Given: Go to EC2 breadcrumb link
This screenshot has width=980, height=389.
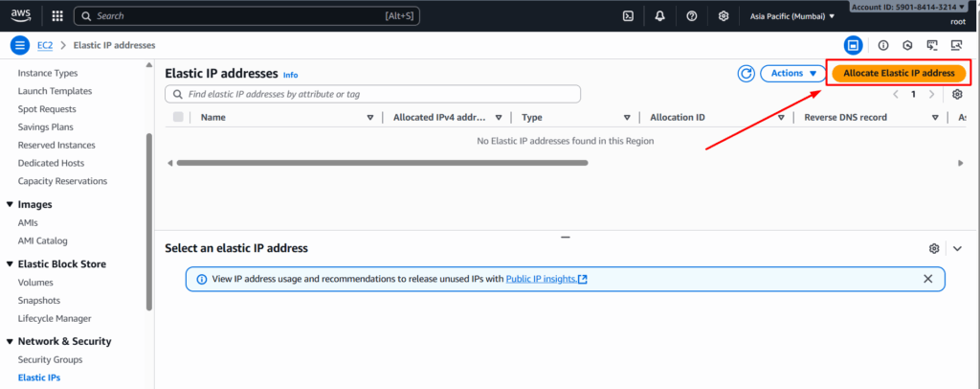Looking at the screenshot, I should [45, 45].
